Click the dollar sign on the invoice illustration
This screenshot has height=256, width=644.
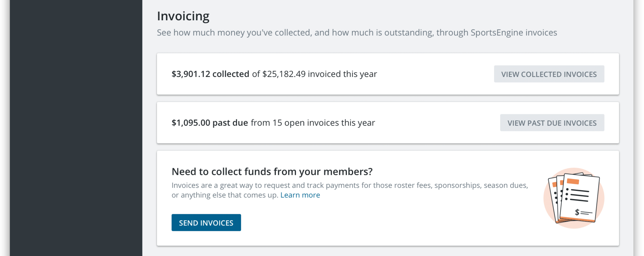[577, 212]
